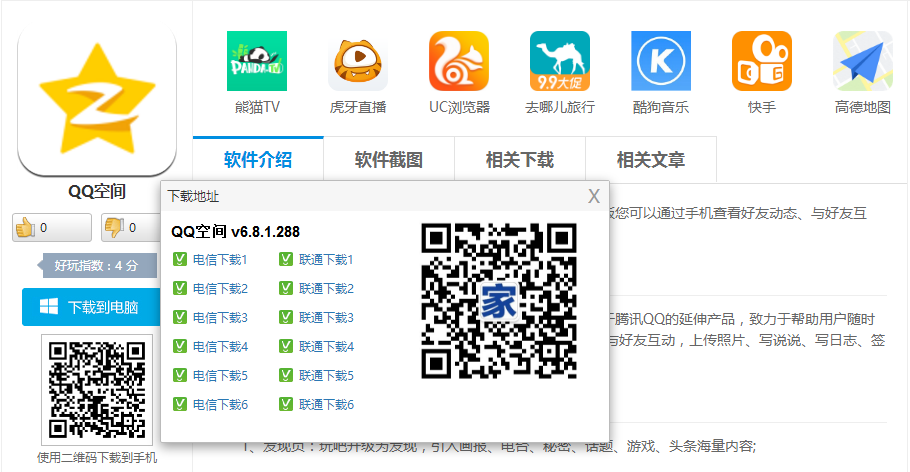
Task: Open the 电信下载4 link
Action: point(220,347)
